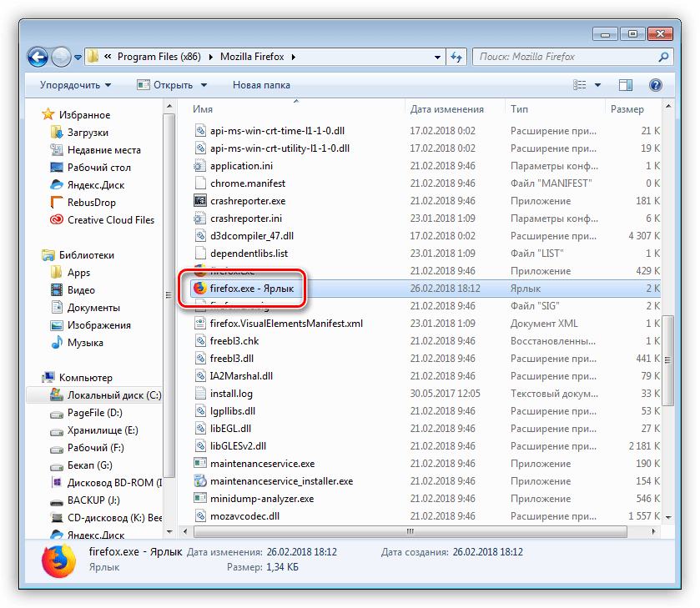This screenshot has height=608, width=700.
Task: Click the Яндекс.Диск icon under Избранное
Action: [57, 184]
